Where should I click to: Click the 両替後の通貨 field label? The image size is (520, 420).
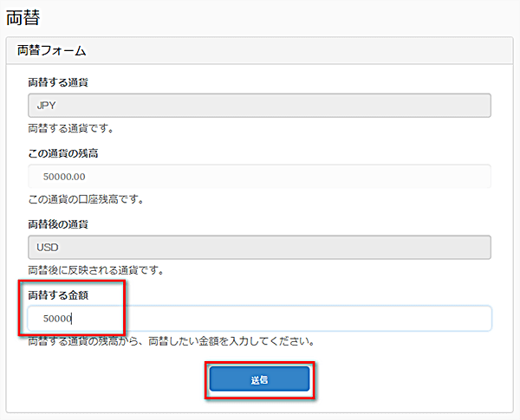(x=58, y=224)
